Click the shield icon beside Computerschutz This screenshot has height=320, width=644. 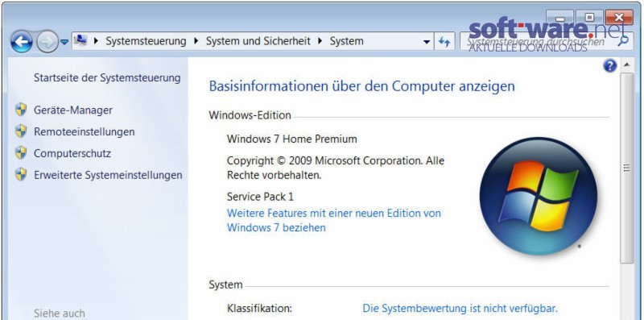pyautogui.click(x=21, y=153)
